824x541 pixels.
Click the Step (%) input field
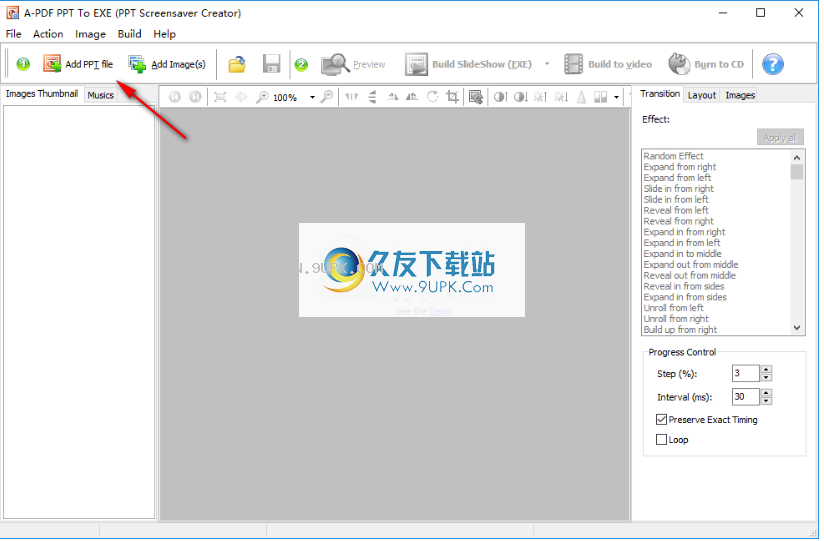pyautogui.click(x=745, y=374)
